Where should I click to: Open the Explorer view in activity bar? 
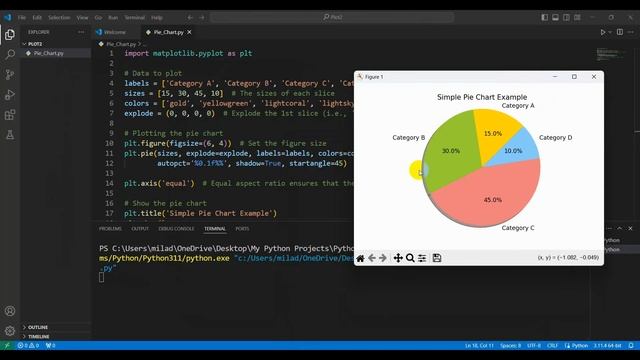10,35
